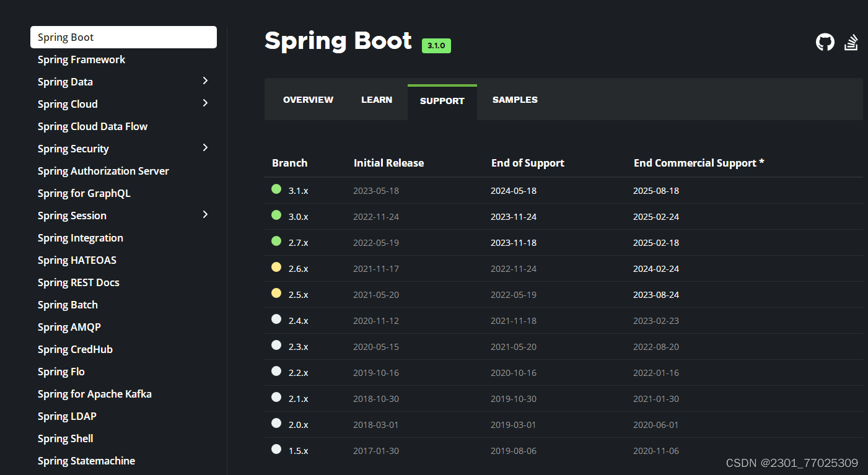Viewport: 868px width, 475px height.
Task: Open the Stack Overflow icon
Action: tap(851, 43)
